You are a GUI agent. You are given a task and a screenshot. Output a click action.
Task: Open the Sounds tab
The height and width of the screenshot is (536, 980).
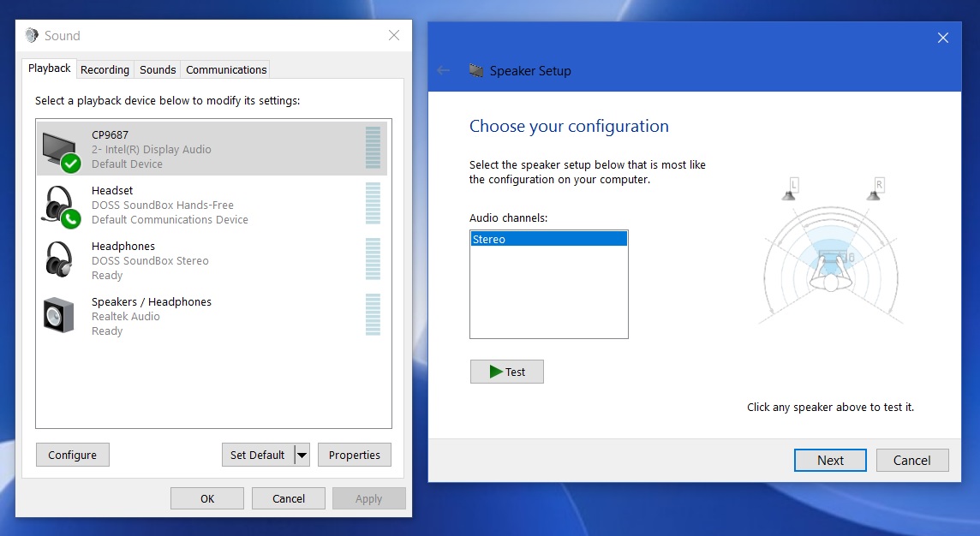point(158,70)
